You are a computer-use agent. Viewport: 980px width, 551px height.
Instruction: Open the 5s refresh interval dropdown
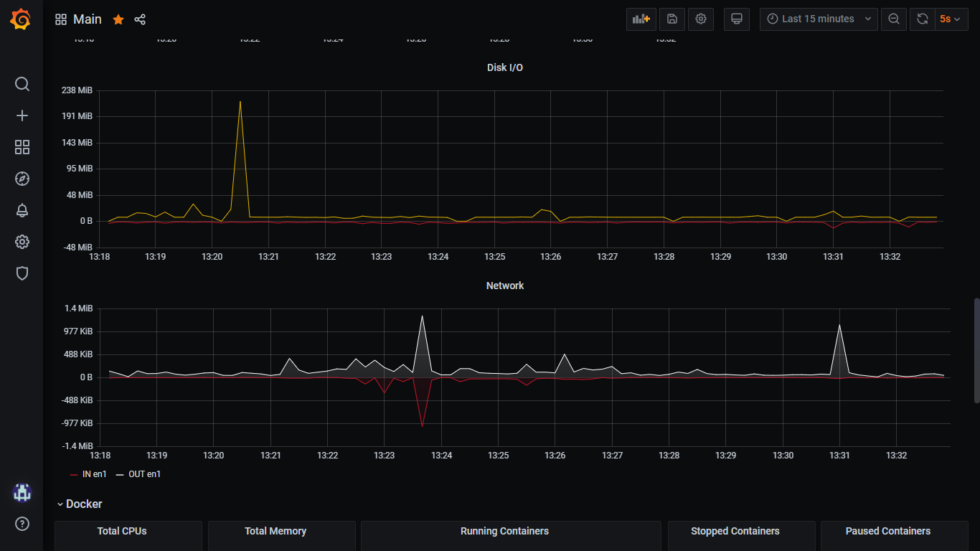click(x=951, y=19)
